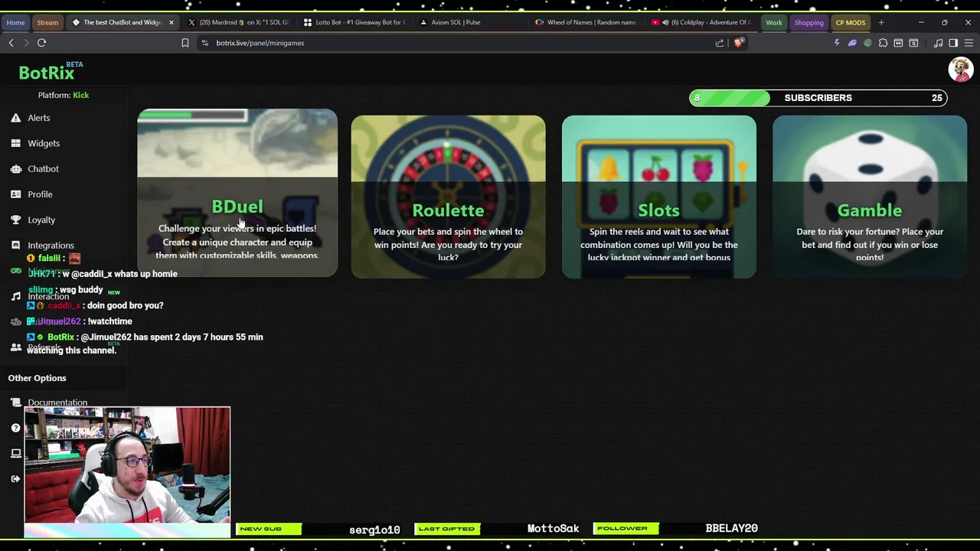This screenshot has width=980, height=551.
Task: Open the Slots minigame card
Action: pyautogui.click(x=658, y=197)
